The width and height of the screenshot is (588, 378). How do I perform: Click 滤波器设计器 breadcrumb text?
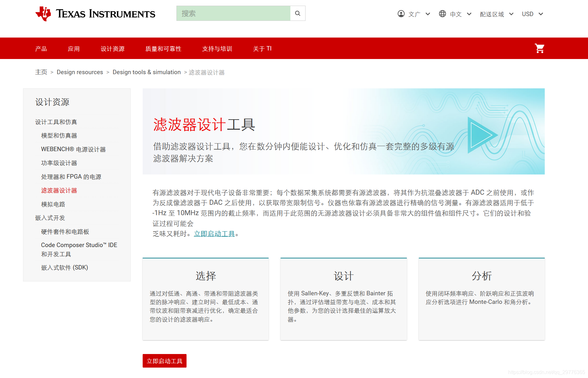[x=207, y=73]
